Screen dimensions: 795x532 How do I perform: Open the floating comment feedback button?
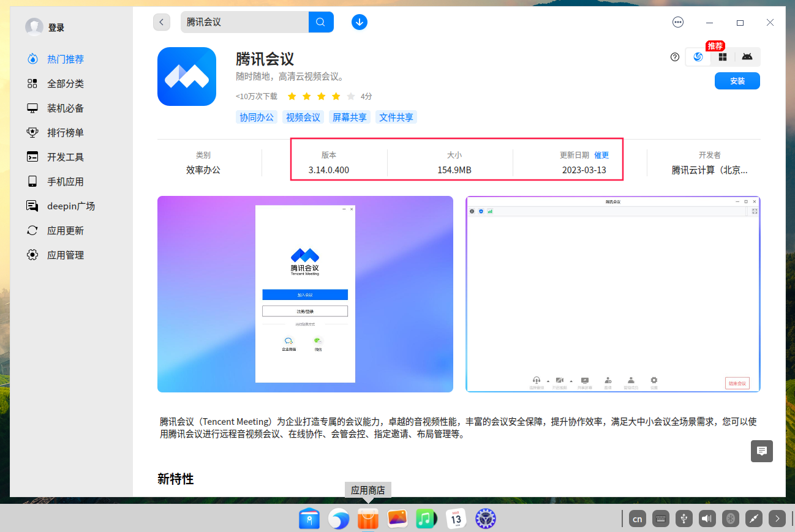tap(762, 451)
